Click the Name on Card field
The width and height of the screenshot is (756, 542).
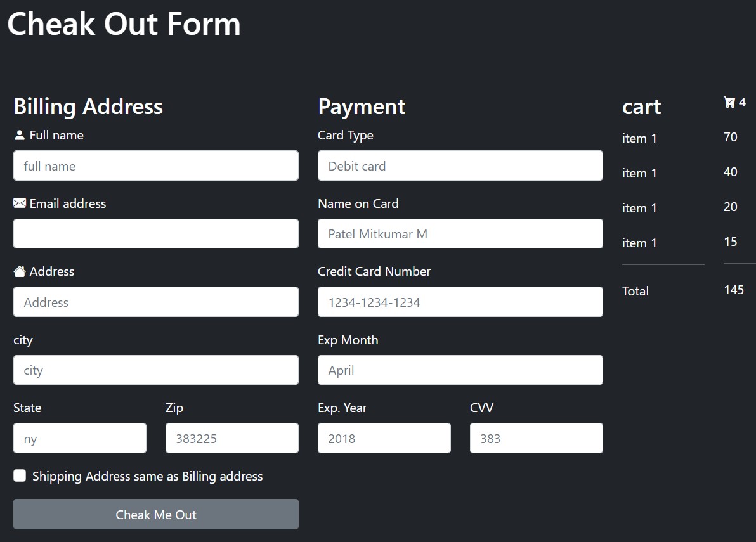click(x=460, y=233)
